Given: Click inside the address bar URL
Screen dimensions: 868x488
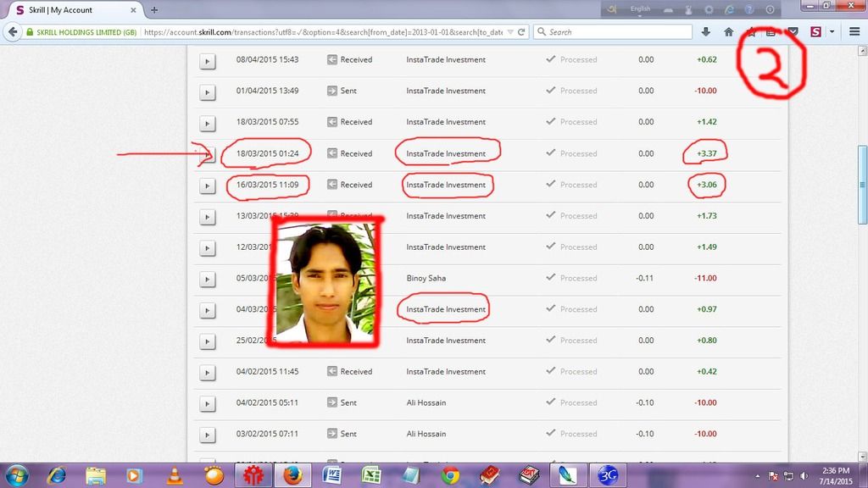Looking at the screenshot, I should coord(323,32).
